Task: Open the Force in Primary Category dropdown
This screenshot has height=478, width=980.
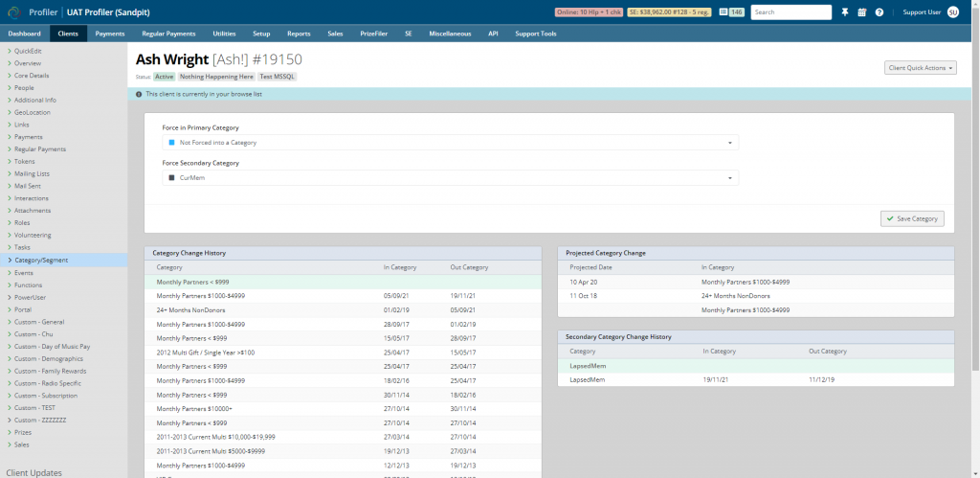Action: click(450, 143)
